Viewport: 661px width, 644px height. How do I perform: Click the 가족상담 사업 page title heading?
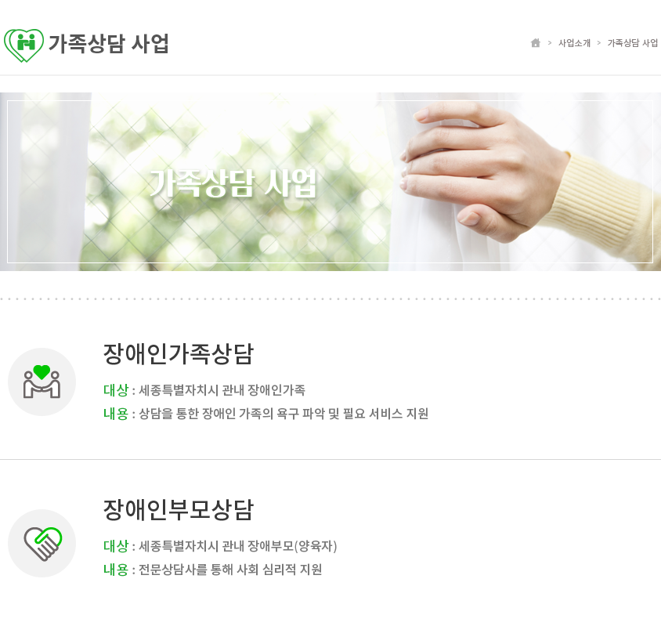tap(109, 43)
